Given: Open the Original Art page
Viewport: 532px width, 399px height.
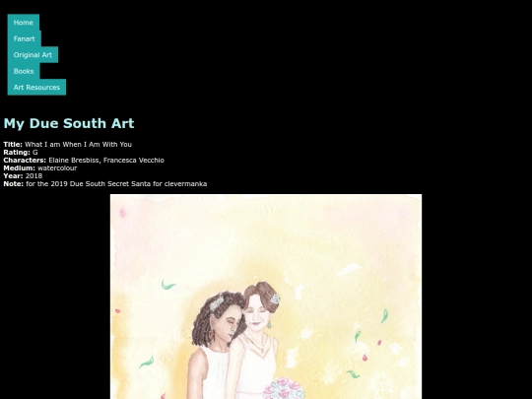Looking at the screenshot, I should [33, 55].
